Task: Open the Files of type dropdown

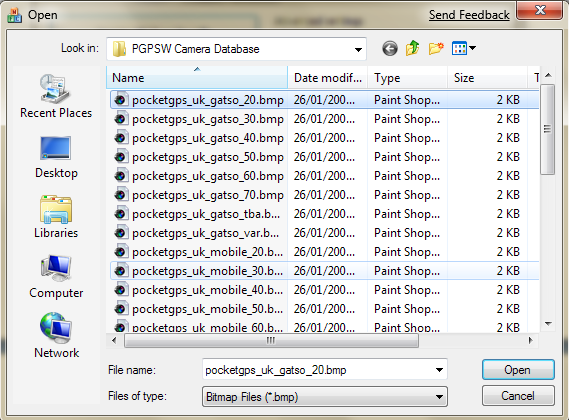Action: pyautogui.click(x=439, y=397)
